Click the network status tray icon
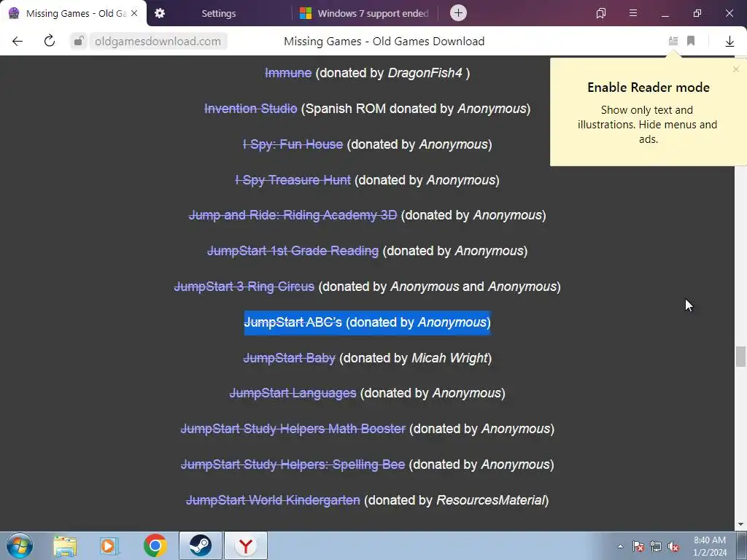 point(656,547)
